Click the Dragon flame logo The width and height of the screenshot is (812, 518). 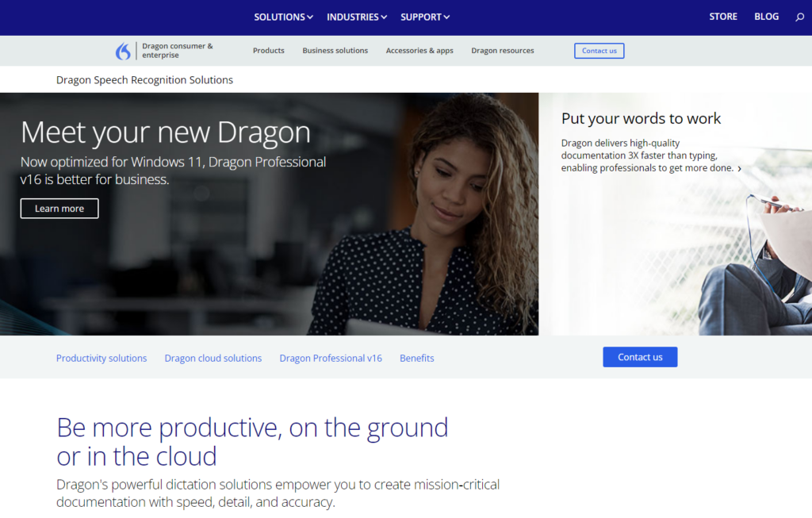124,50
